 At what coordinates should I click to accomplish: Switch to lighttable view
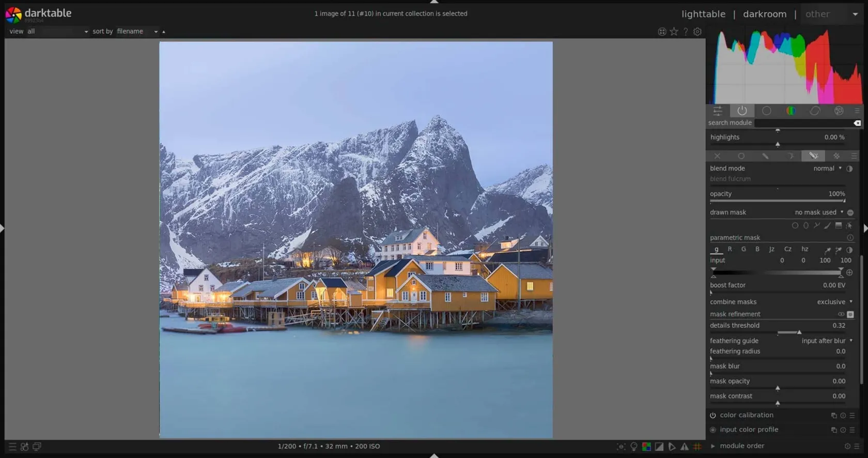[x=703, y=14]
